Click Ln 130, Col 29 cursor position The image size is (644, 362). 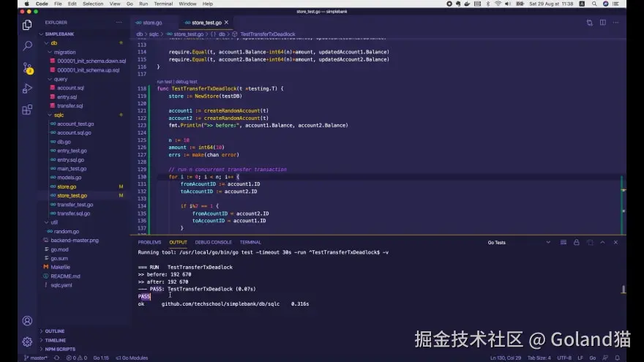505,358
